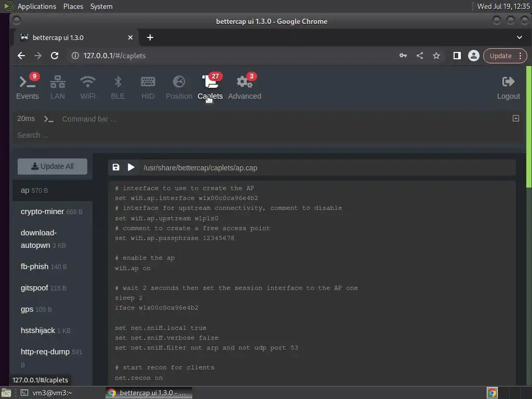Image resolution: width=532 pixels, height=399 pixels.
Task: Toggle the command bar expand icon
Action: coord(516,118)
